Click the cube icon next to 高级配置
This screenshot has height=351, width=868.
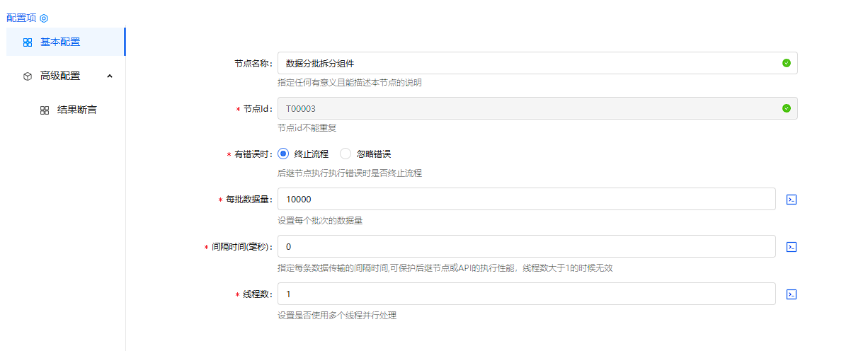click(28, 76)
